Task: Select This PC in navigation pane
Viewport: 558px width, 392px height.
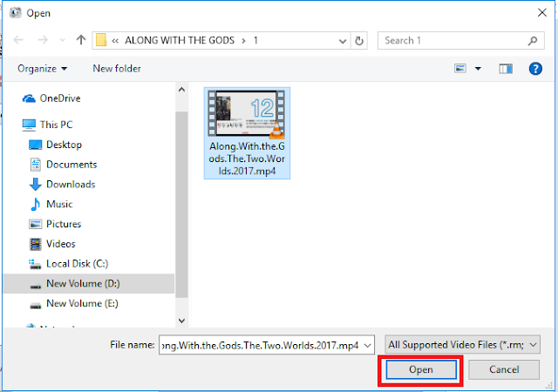Action: pyautogui.click(x=56, y=125)
